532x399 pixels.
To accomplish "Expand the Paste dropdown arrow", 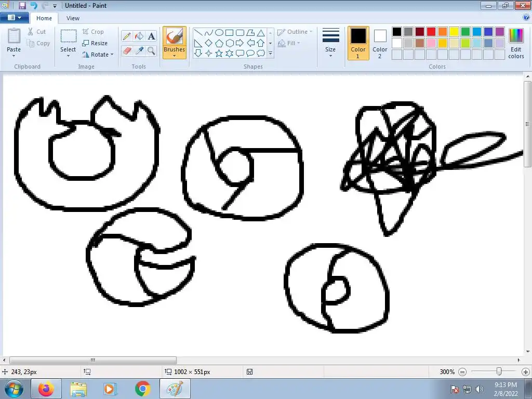I will point(14,56).
